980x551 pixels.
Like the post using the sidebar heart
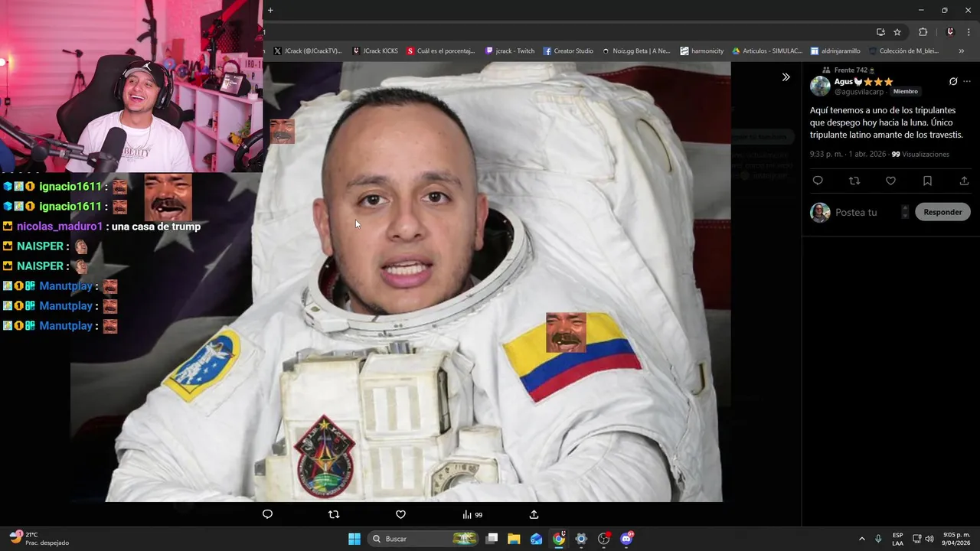coord(890,181)
